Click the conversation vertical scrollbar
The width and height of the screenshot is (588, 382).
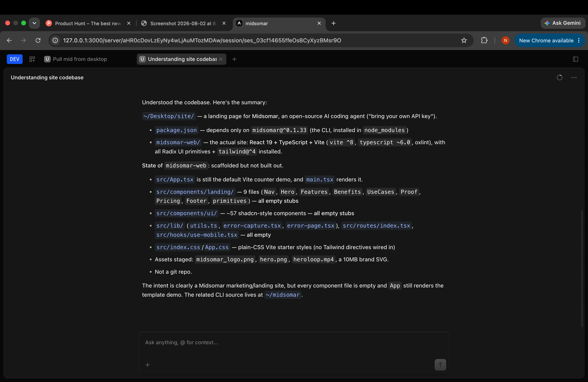582,269
